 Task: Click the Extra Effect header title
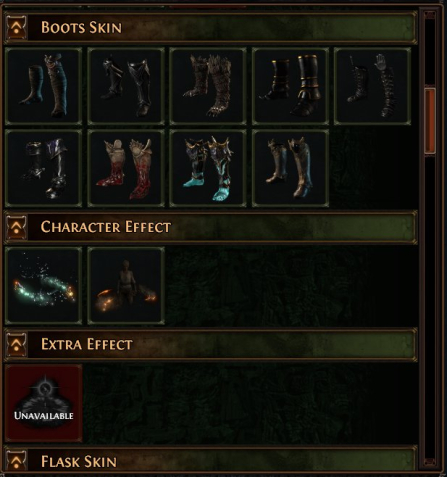(87, 344)
